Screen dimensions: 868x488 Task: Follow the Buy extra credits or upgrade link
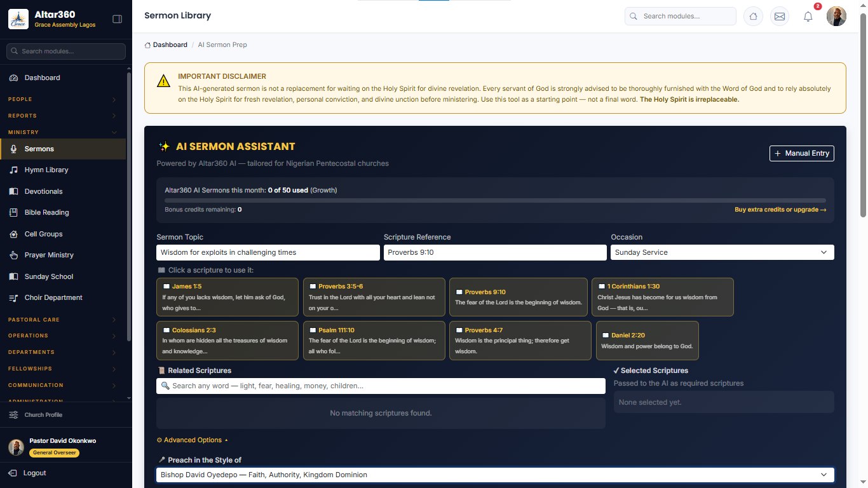coord(780,210)
